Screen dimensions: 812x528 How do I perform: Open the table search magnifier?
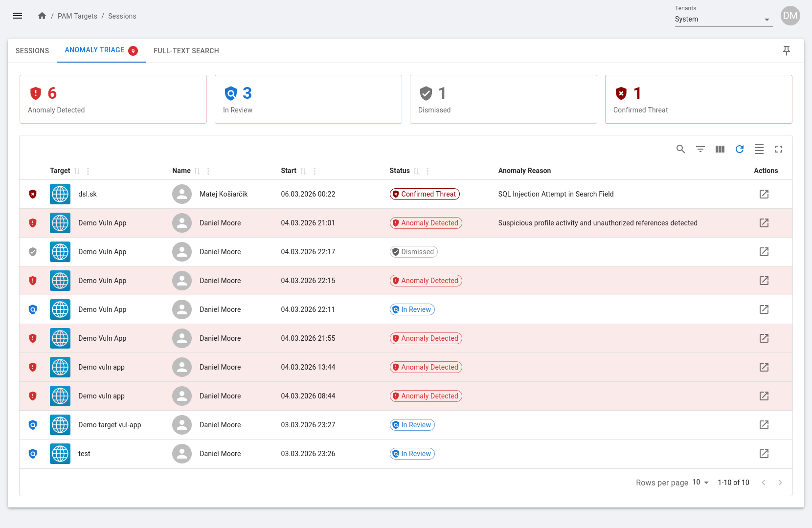680,149
